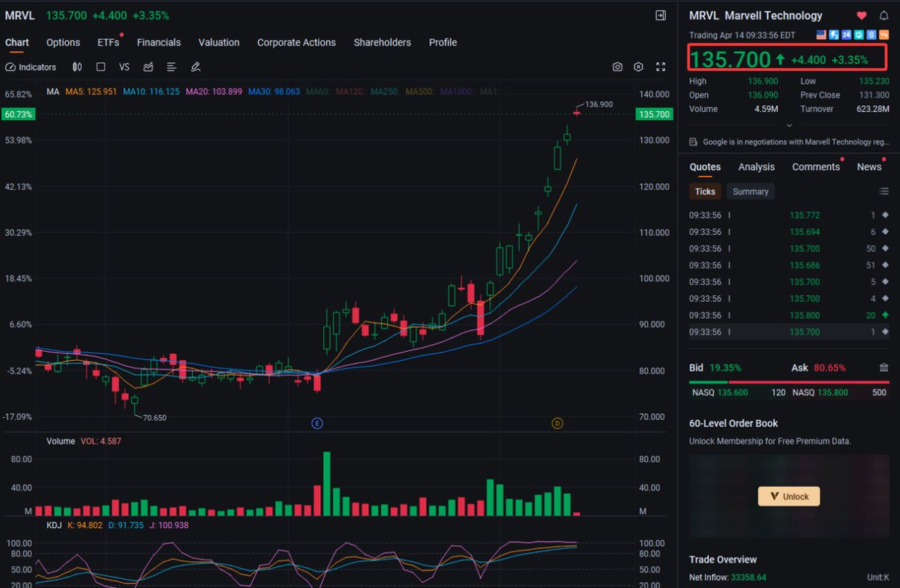The width and height of the screenshot is (900, 588).
Task: Click the lines list icon in chart toolbar
Action: [172, 67]
